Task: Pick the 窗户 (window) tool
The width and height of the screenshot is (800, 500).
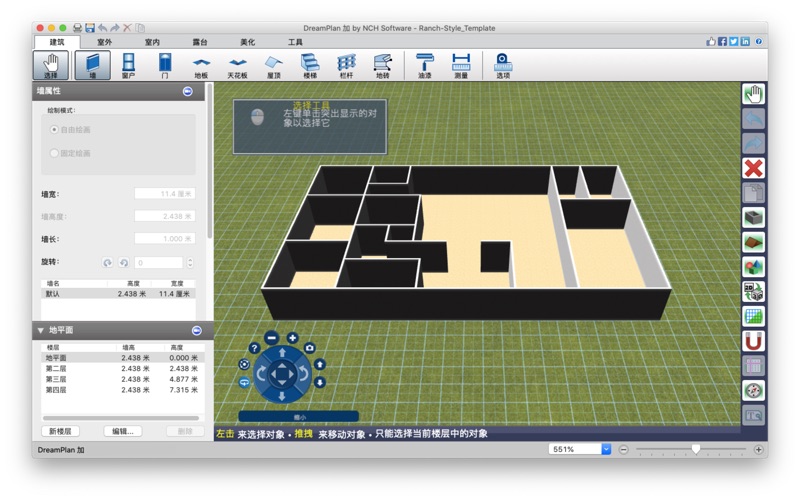Action: point(128,65)
